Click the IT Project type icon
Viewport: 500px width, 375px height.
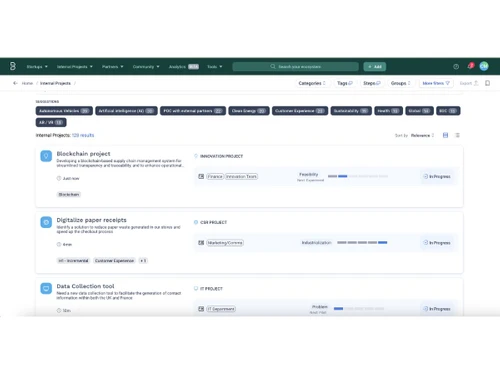[x=196, y=289]
